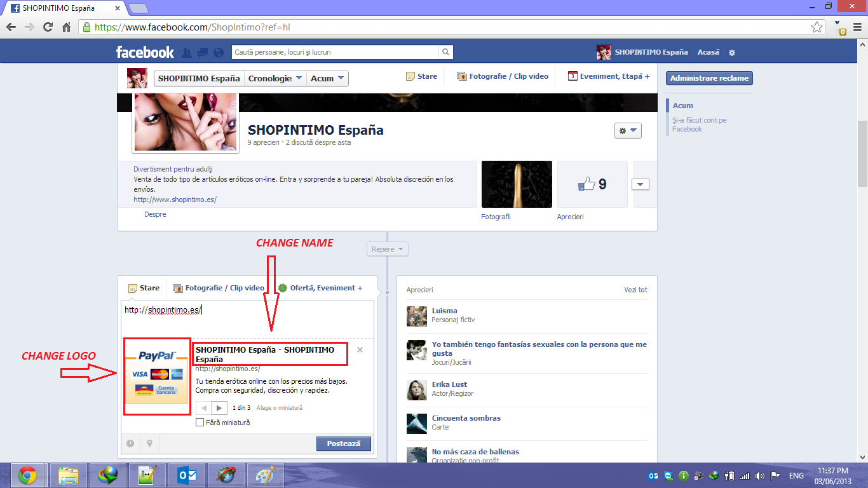868x488 pixels.
Task: Open File Explorer from the taskbar
Action: 68,475
